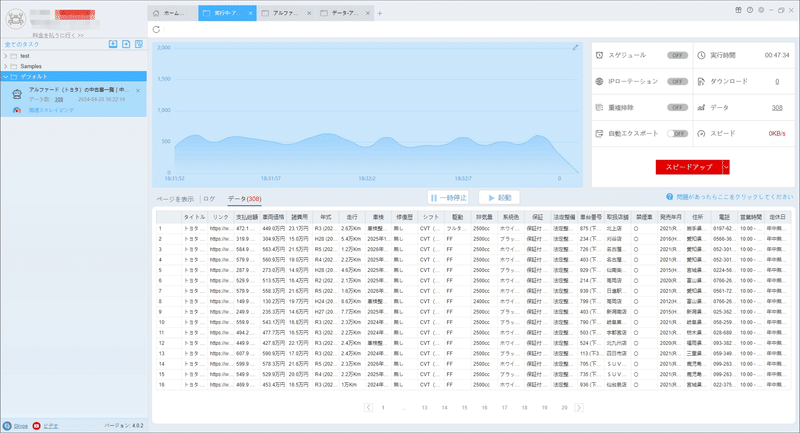Click the home icon on the ホーム tab
The image size is (800, 433).
(156, 13)
